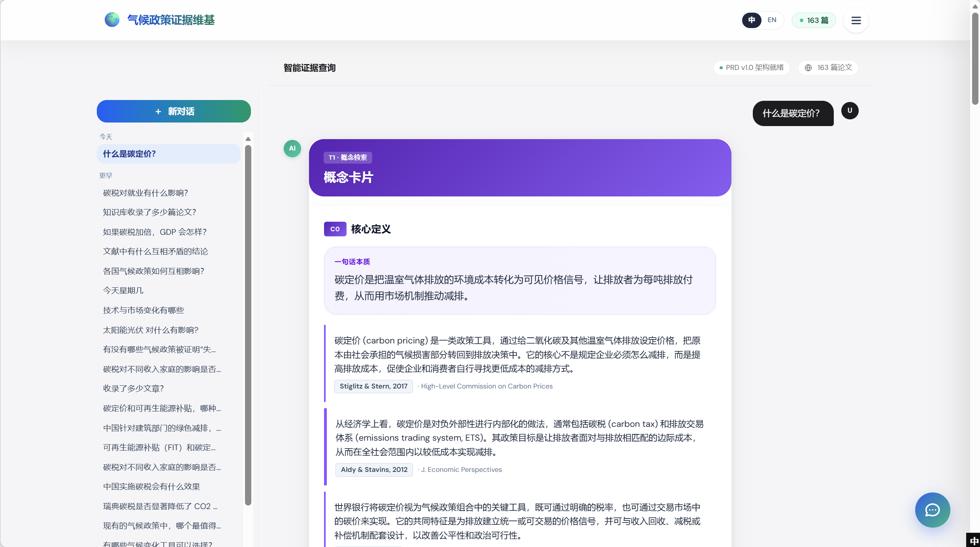Click the 中 input method indicator
The image size is (980, 547).
tap(974, 541)
